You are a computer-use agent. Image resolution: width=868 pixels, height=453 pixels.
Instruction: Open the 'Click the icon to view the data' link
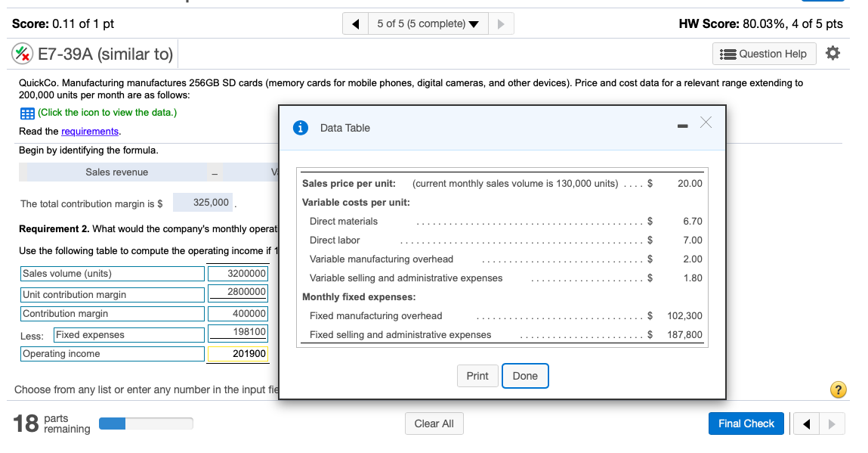[107, 113]
